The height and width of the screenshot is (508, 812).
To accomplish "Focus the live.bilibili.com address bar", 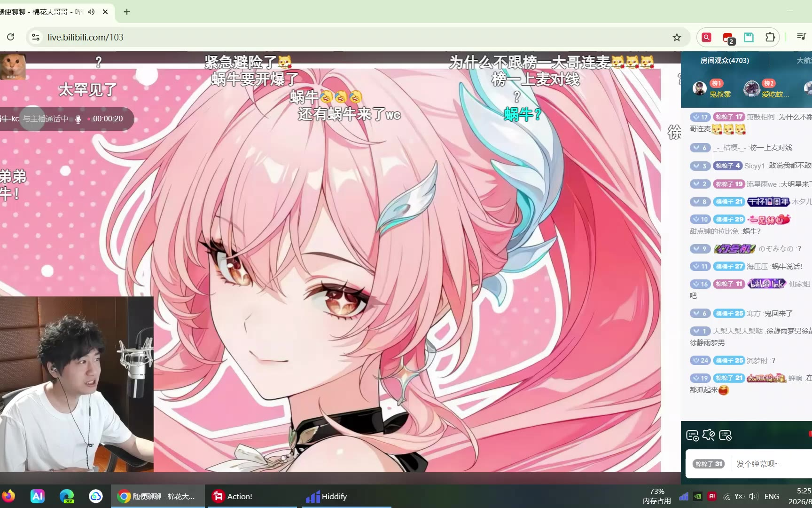I will click(357, 37).
